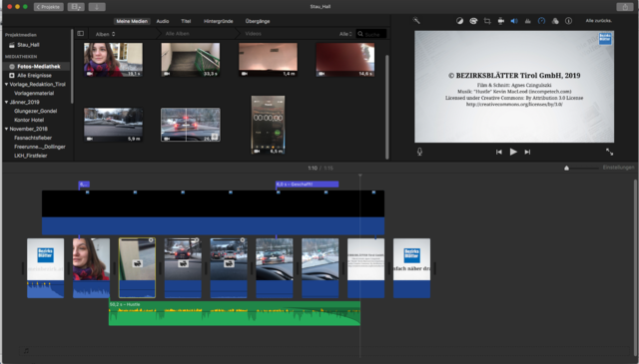This screenshot has height=364, width=639.
Task: Click the magic wand auto-enhance icon
Action: click(x=416, y=20)
